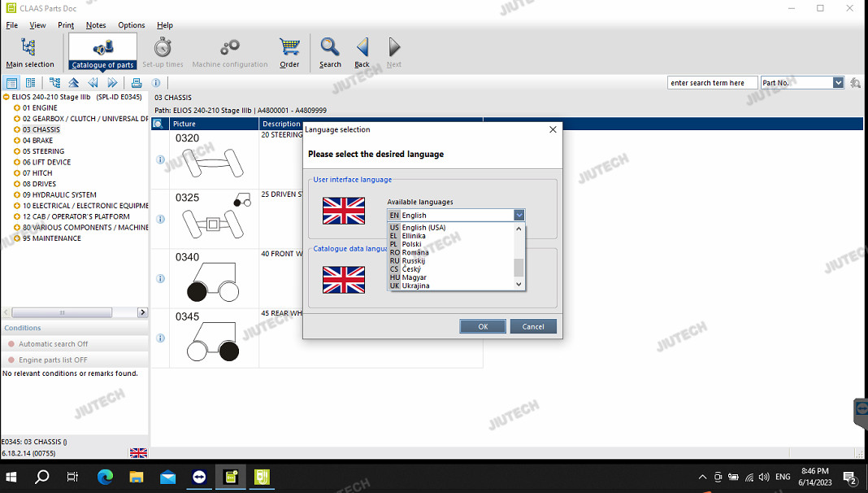Open the Notes menu

[x=96, y=25]
